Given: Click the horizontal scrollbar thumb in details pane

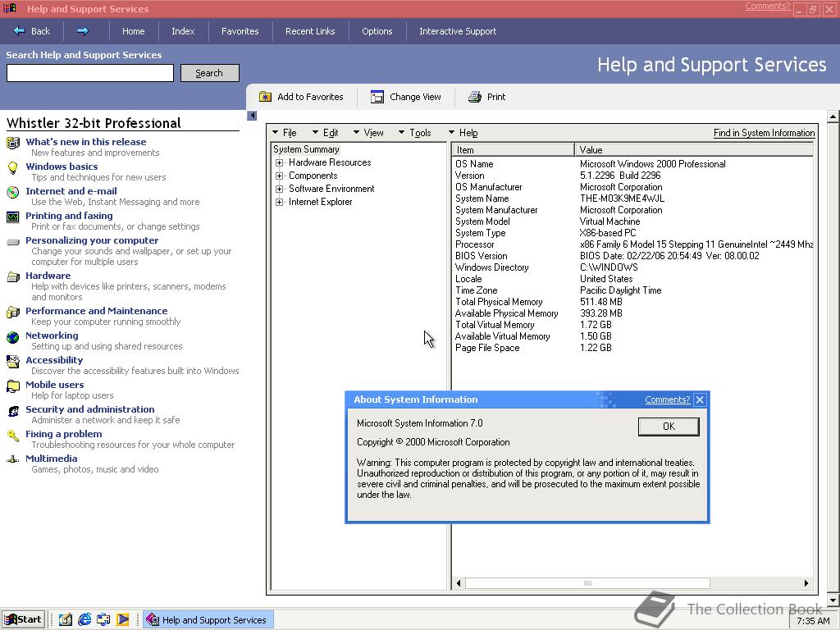Looking at the screenshot, I should [x=587, y=583].
